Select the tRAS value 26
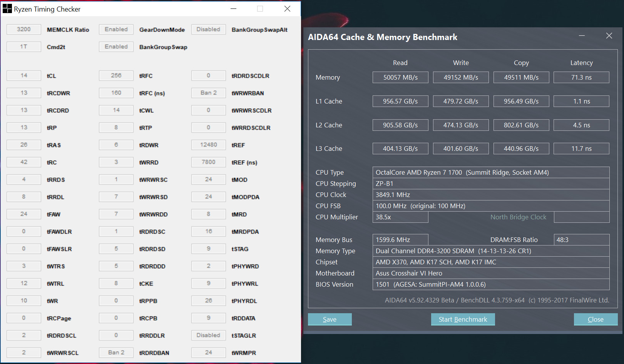The image size is (624, 364). pyautogui.click(x=24, y=145)
